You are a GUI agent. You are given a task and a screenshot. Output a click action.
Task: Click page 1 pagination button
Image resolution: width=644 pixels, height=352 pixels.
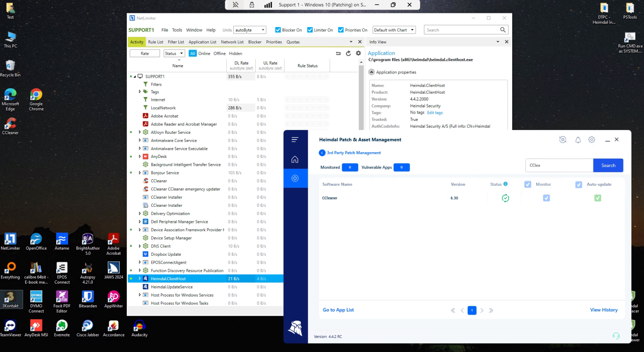coord(472,310)
